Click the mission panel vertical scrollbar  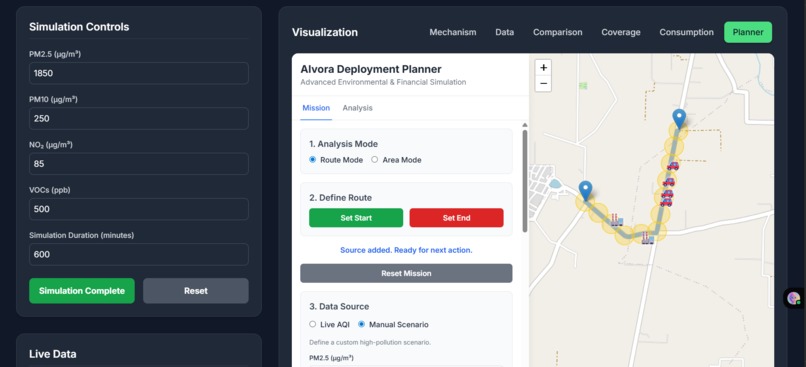pos(524,180)
